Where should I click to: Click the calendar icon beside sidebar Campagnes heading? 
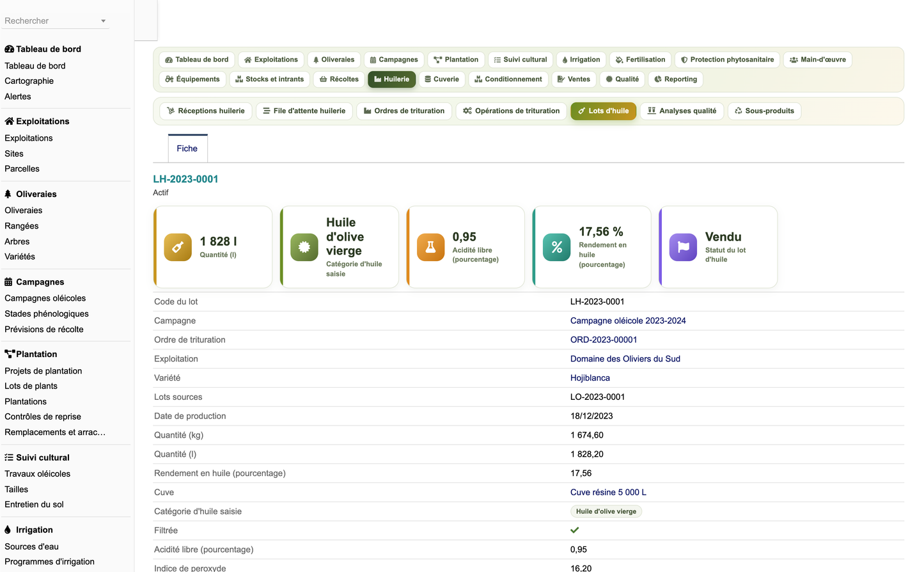click(8, 282)
